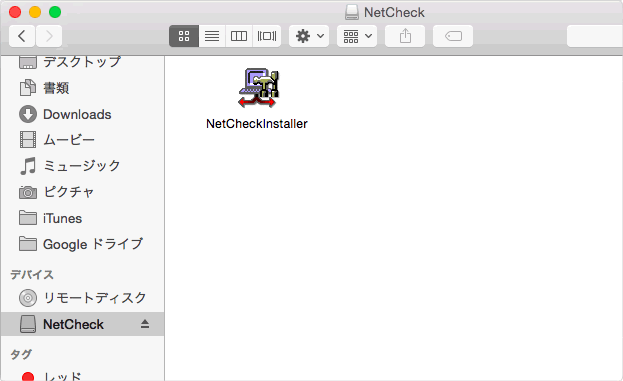Go back with the left arrow
This screenshot has height=381, width=623.
point(22,36)
